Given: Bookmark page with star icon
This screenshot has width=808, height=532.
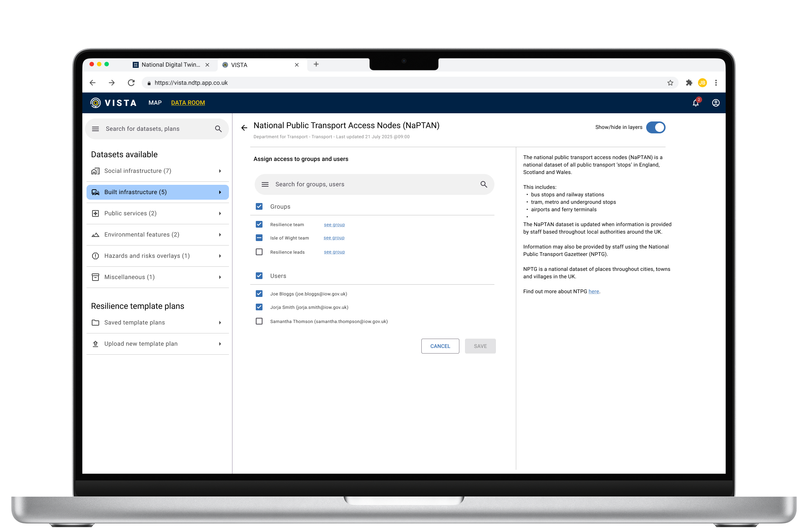Looking at the screenshot, I should click(670, 83).
